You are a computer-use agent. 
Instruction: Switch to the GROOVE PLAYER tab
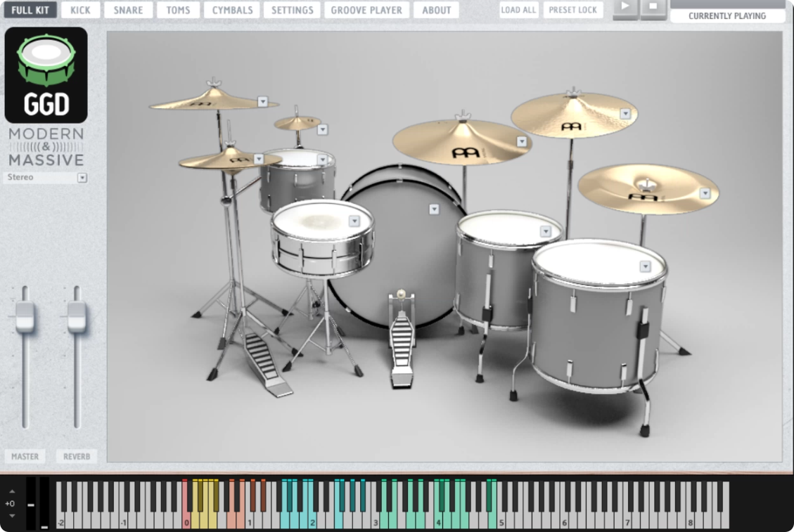[x=366, y=10]
